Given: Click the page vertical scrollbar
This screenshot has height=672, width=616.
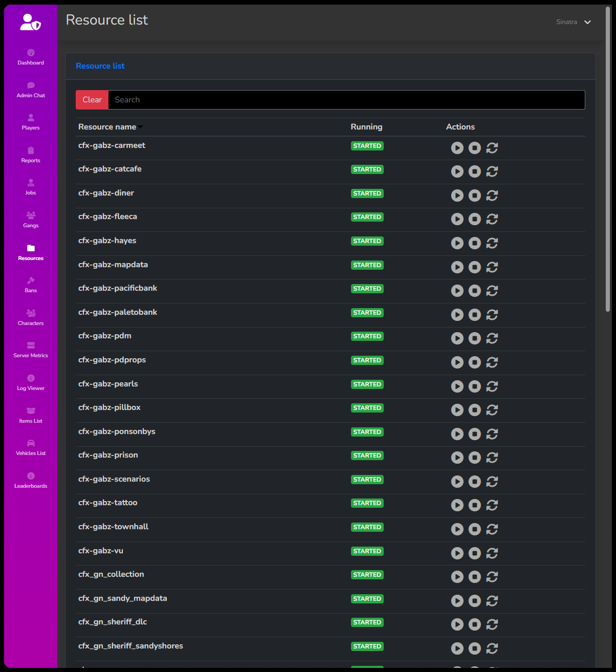Looking at the screenshot, I should [x=608, y=160].
